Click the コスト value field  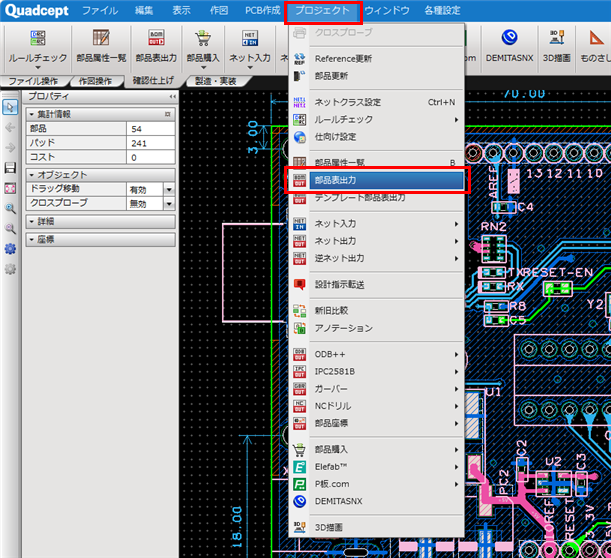[150, 157]
